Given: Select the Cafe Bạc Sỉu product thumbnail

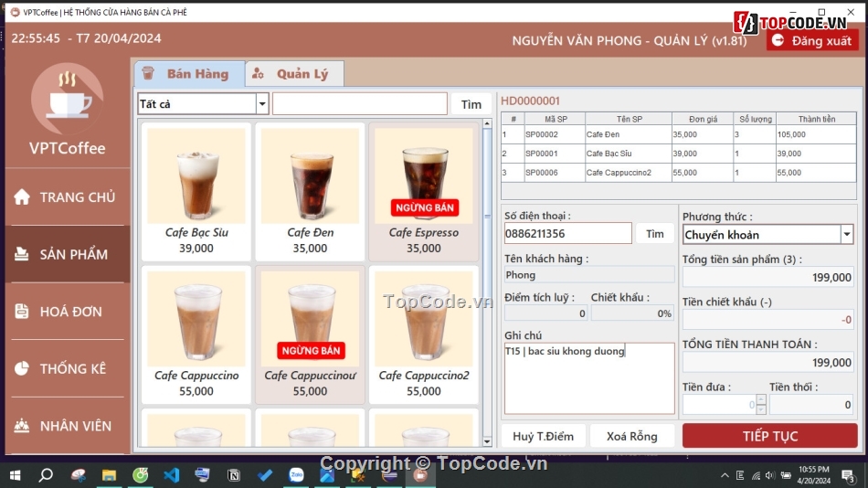Looking at the screenshot, I should click(196, 175).
